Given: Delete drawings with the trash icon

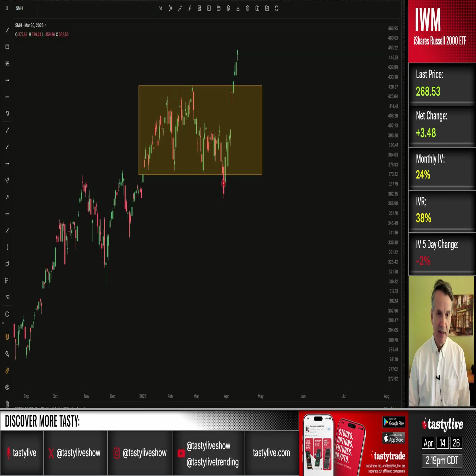Looking at the screenshot, I should tap(7, 404).
